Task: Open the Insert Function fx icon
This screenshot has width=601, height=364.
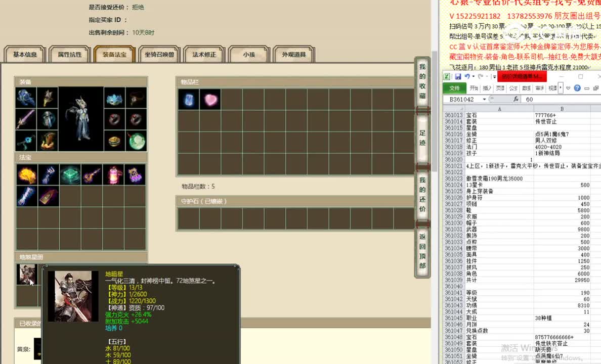Action: [516, 99]
